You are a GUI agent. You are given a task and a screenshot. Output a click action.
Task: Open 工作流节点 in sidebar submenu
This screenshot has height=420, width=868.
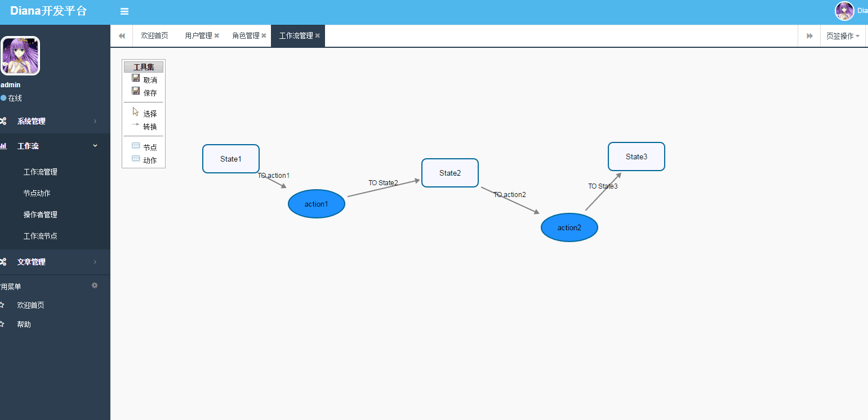(x=41, y=236)
